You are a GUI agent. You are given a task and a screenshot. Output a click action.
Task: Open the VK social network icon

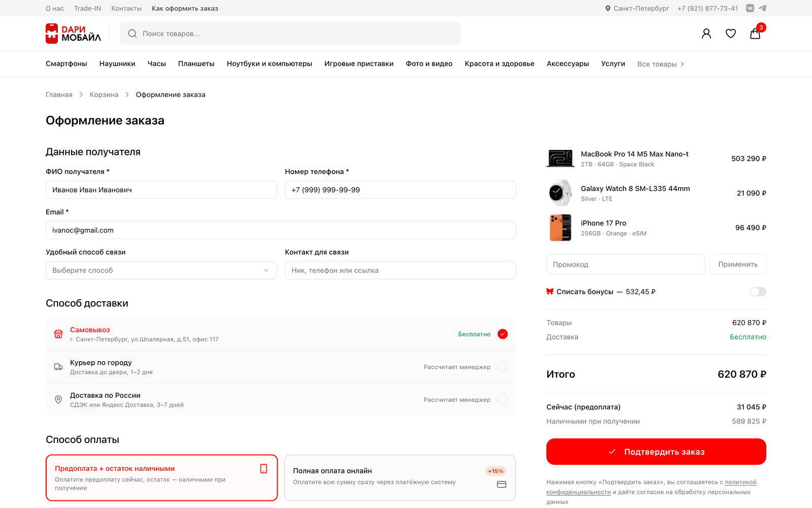(x=750, y=8)
